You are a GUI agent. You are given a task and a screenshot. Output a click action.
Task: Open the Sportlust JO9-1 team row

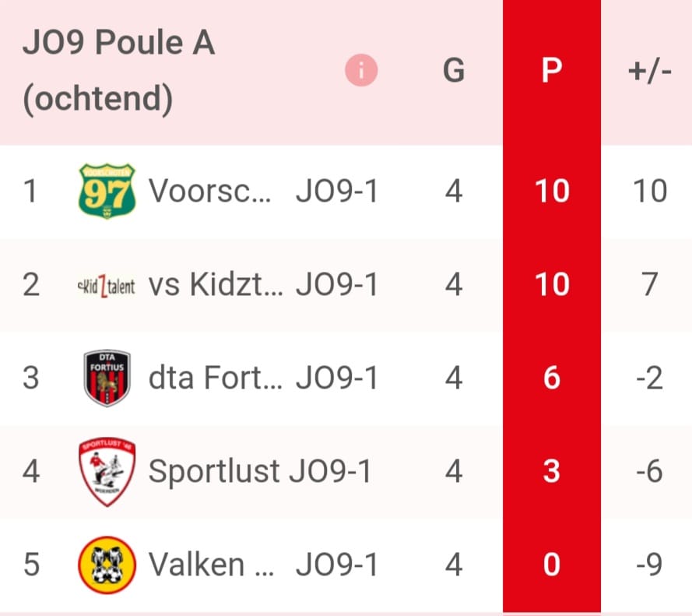(x=346, y=472)
